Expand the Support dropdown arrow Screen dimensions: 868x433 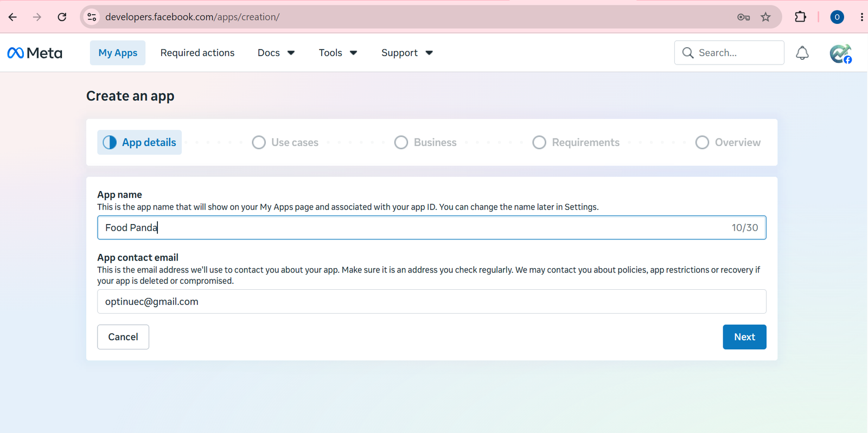(429, 53)
